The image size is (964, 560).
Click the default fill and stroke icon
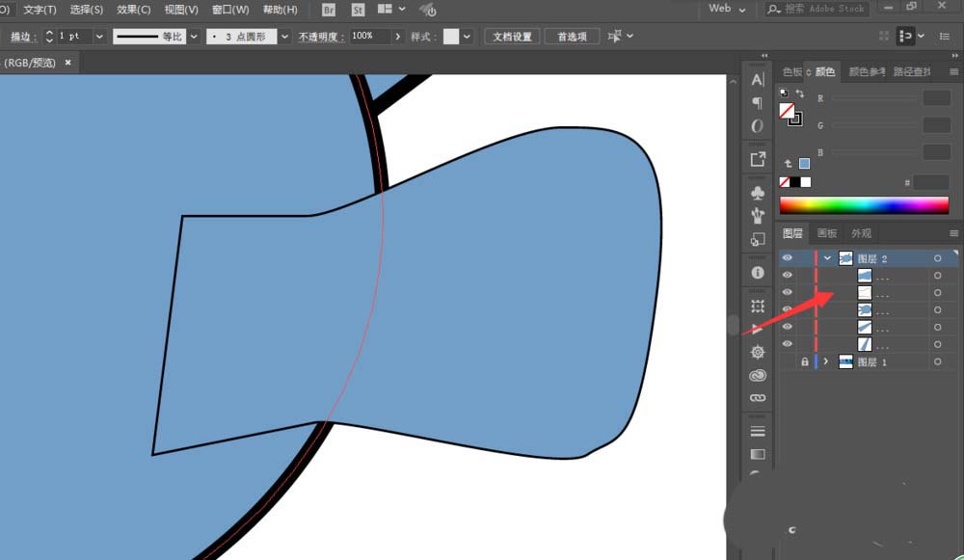coord(784,93)
